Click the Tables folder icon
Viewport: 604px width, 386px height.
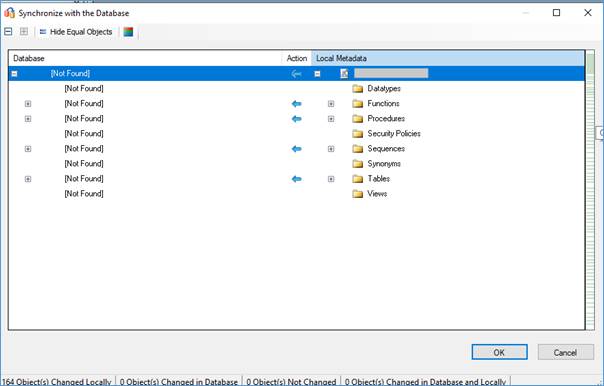point(357,179)
